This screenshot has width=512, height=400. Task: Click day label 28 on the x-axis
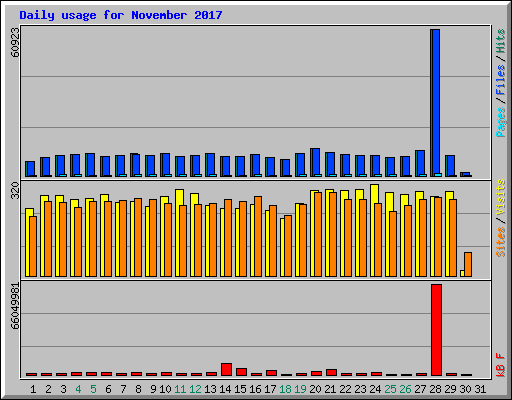point(435,389)
